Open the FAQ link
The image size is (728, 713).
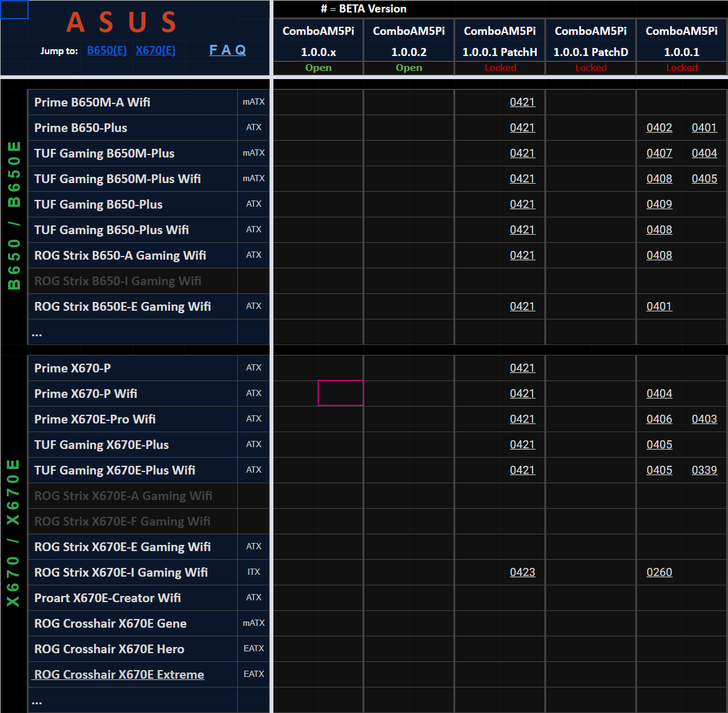click(x=227, y=50)
